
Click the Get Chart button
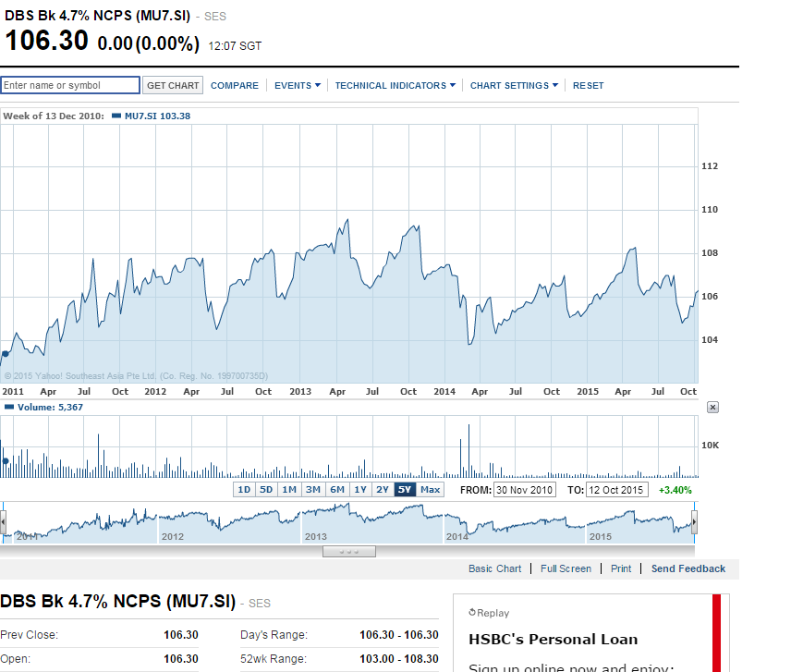173,86
